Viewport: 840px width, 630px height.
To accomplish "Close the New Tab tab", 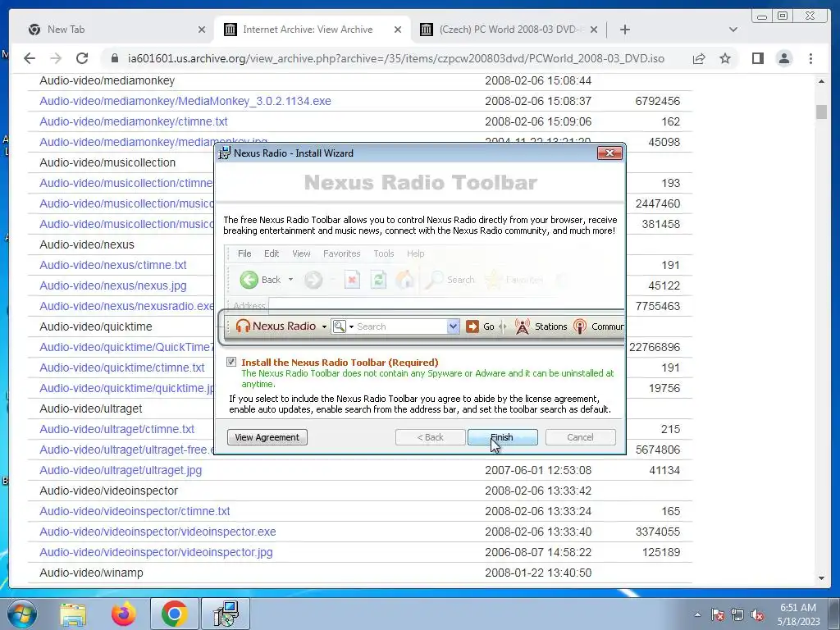I will click(x=202, y=30).
